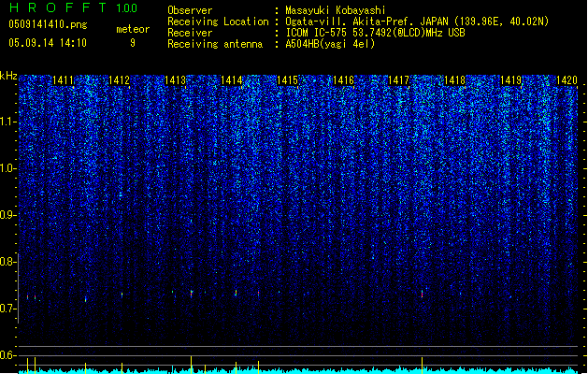Click the 0.9 frequency axis label
Screen dimensions: 588x374
click(x=7, y=215)
